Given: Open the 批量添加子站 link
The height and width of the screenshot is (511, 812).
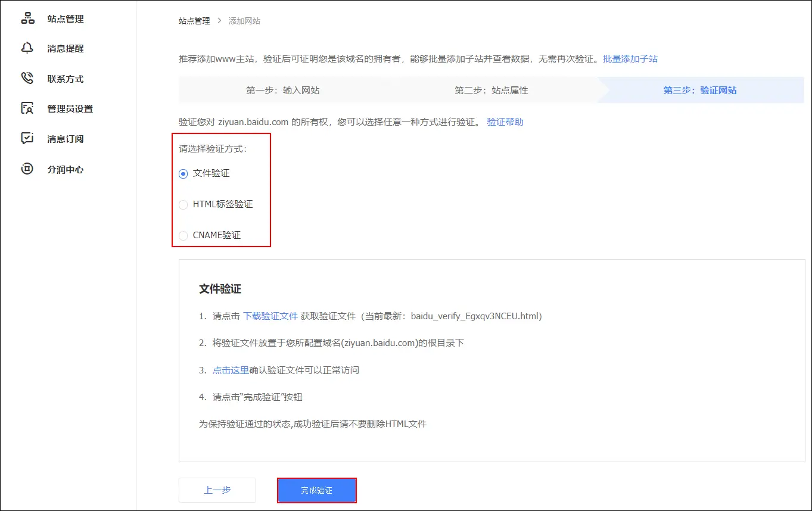Looking at the screenshot, I should coord(630,58).
